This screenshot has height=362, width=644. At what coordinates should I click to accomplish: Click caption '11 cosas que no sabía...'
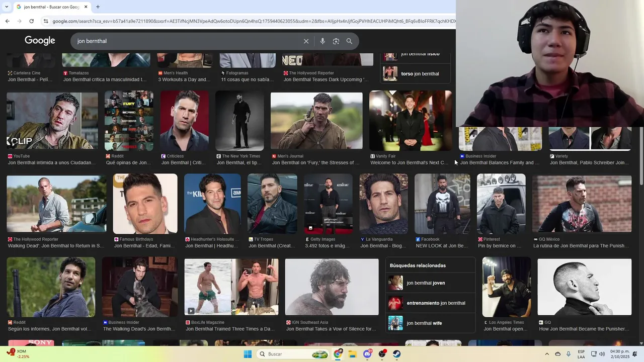[x=248, y=80]
